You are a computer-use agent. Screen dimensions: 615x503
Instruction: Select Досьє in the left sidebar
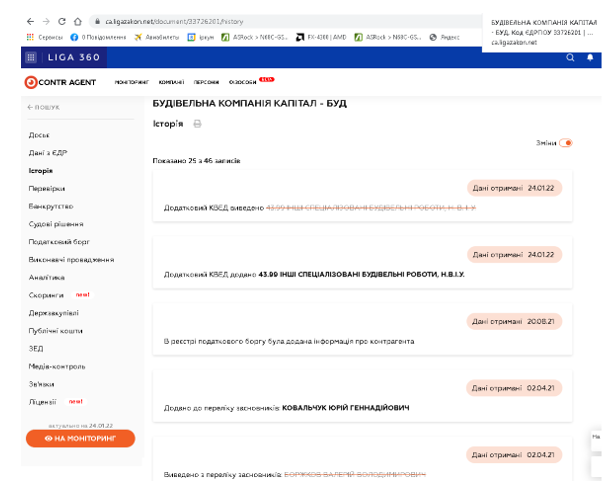(39, 134)
